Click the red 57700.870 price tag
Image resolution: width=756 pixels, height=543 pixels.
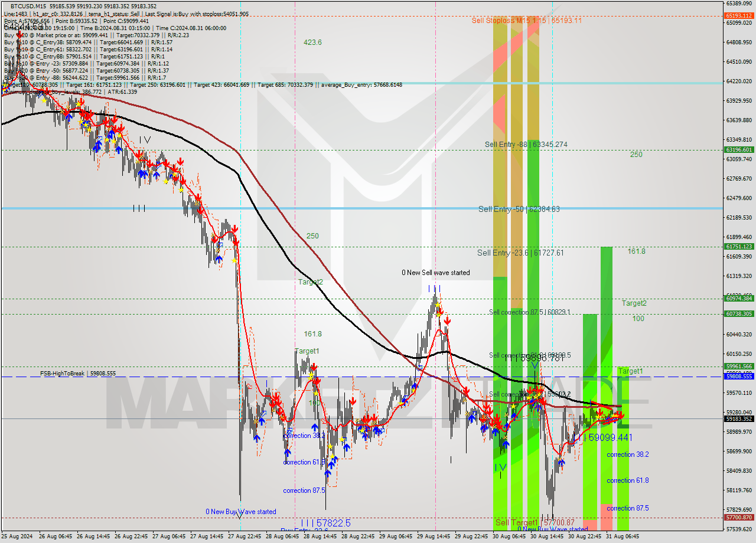pos(739,517)
